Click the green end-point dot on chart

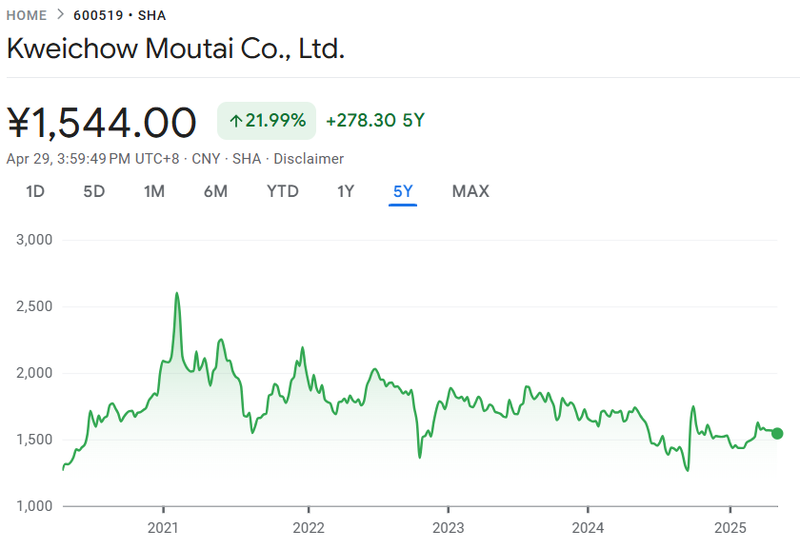coord(777,434)
